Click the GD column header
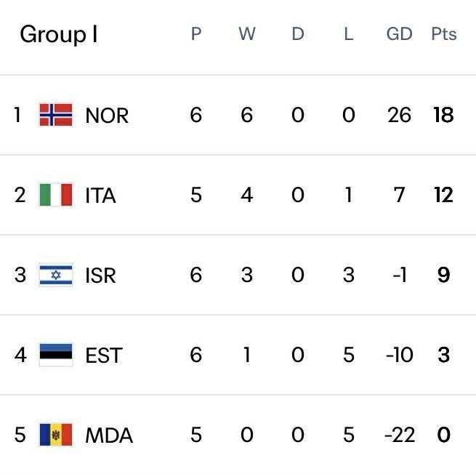The width and height of the screenshot is (476, 474). pyautogui.click(x=399, y=34)
